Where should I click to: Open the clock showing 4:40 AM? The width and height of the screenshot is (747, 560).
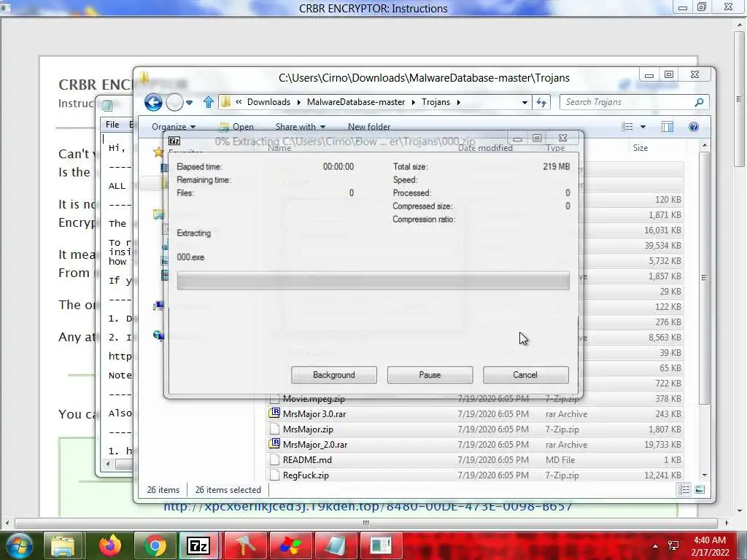point(710,546)
